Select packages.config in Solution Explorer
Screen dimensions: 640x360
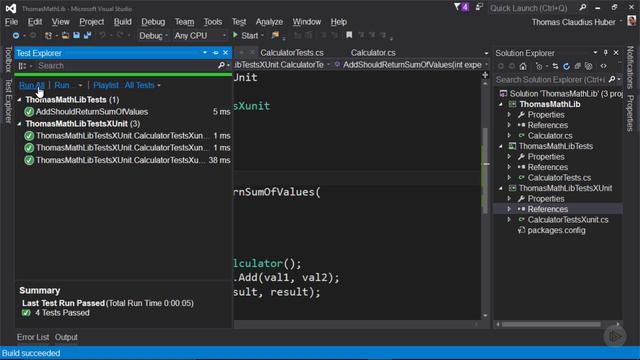[556, 230]
